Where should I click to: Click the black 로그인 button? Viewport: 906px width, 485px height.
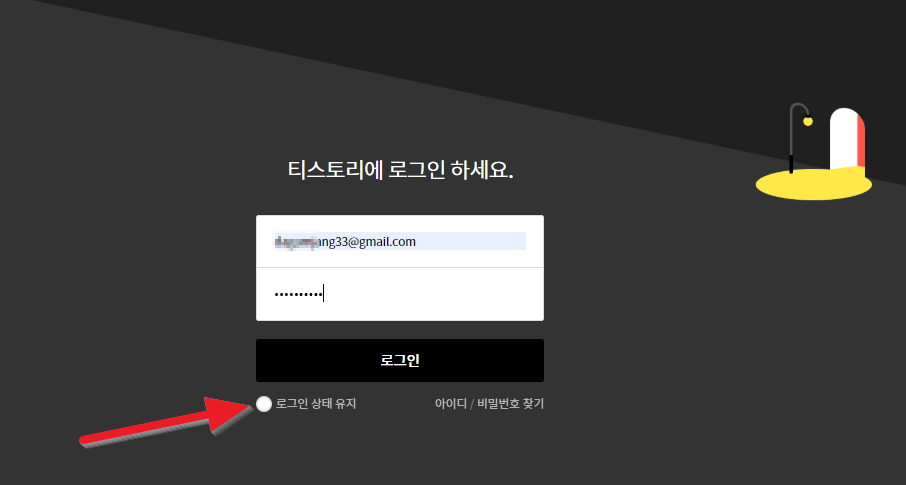pos(400,360)
